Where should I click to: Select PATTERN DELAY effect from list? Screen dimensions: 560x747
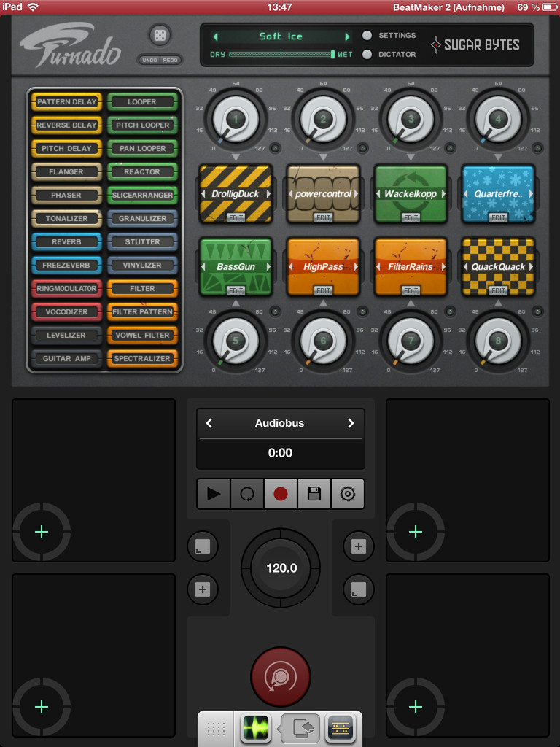point(66,101)
